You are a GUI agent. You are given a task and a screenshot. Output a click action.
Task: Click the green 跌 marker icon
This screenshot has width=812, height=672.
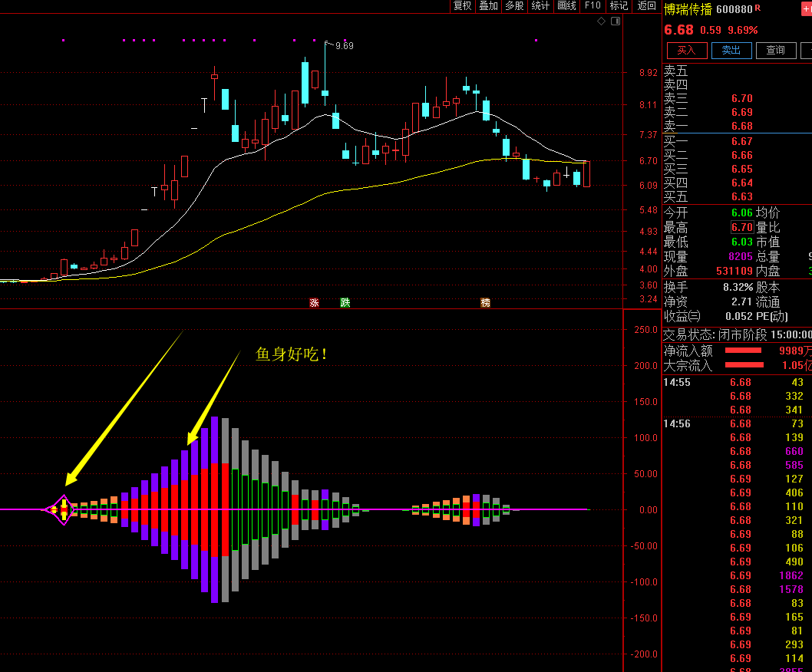[345, 302]
